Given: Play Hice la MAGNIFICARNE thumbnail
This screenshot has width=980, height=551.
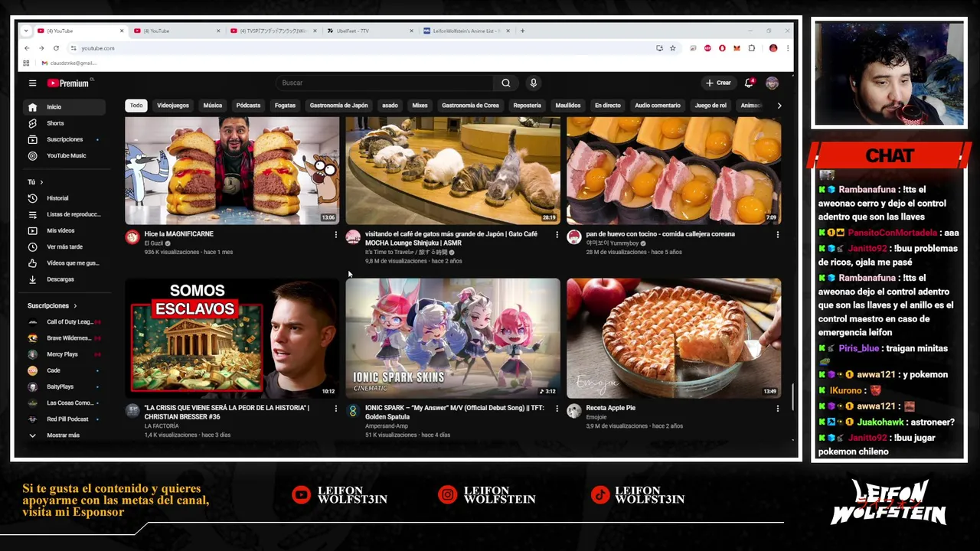Looking at the screenshot, I should point(232,171).
